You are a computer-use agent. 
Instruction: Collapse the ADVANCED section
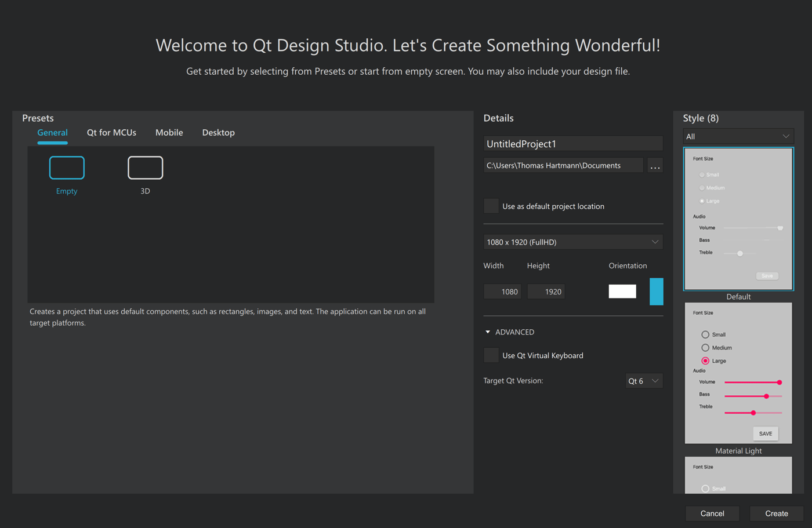click(x=488, y=332)
